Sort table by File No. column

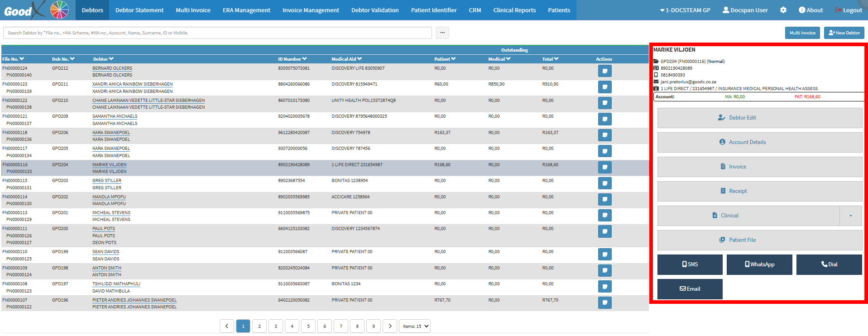[13, 59]
